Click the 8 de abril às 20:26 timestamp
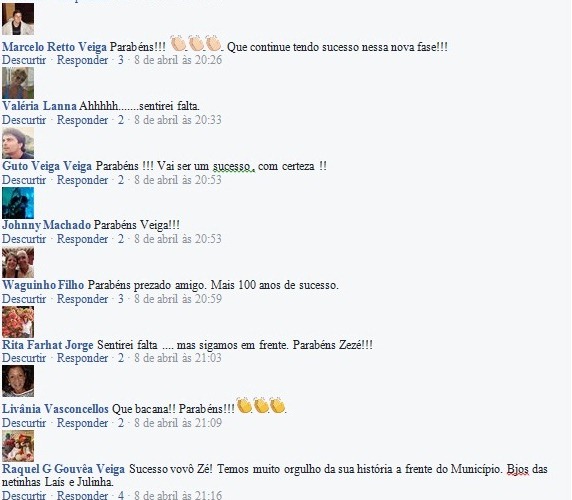Screen dimensions: 572x500 [178, 60]
